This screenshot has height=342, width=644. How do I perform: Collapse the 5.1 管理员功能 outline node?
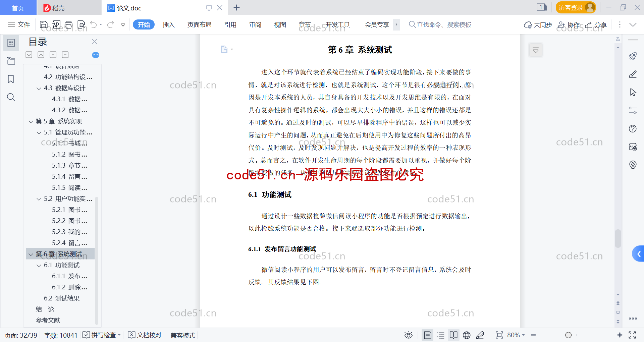(39, 132)
